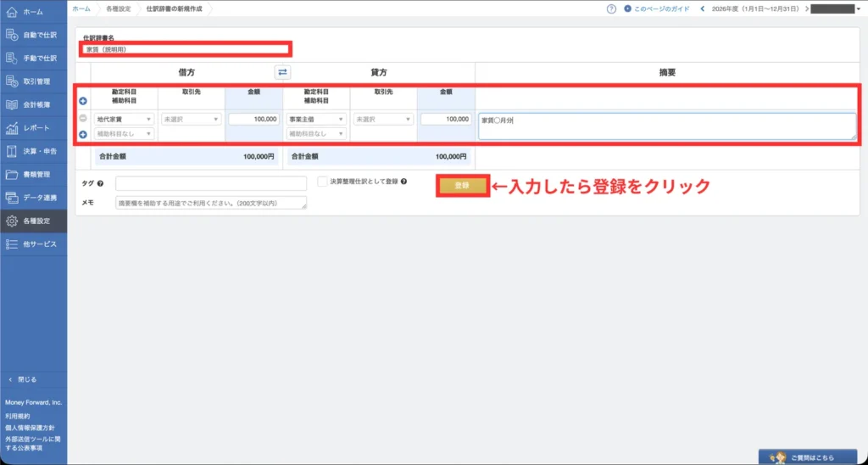The height and width of the screenshot is (465, 868).
Task: Open debit 取引先 未選択 dropdown
Action: point(191,119)
